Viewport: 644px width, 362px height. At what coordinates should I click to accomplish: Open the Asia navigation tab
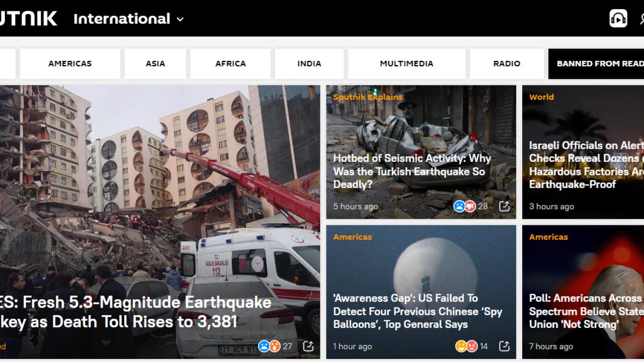155,64
